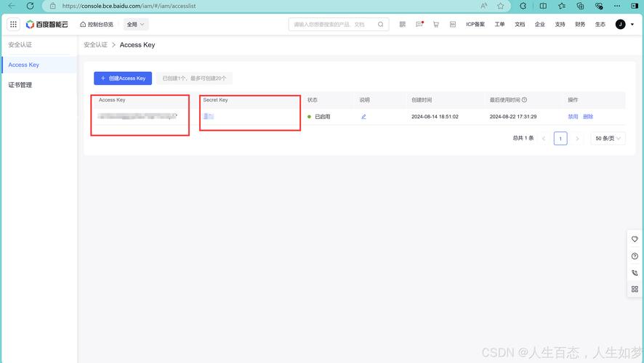
Task: Click the 安全认证 breadcrumb link
Action: pyautogui.click(x=95, y=45)
